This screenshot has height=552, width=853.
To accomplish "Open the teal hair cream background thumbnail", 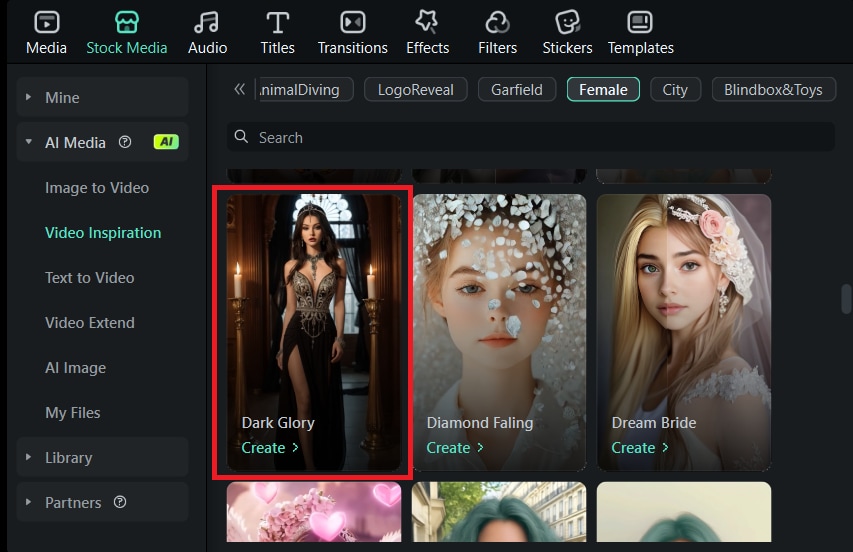I will tap(684, 512).
